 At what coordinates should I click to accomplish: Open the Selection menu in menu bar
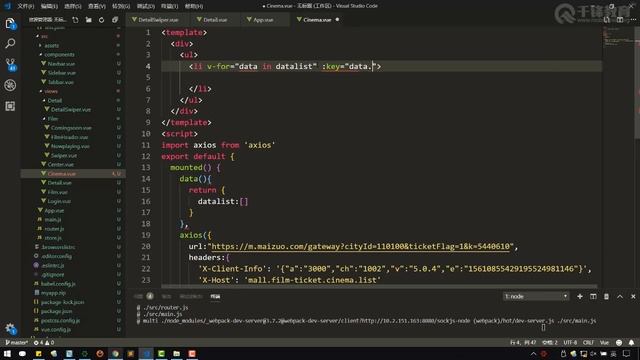point(73,6)
